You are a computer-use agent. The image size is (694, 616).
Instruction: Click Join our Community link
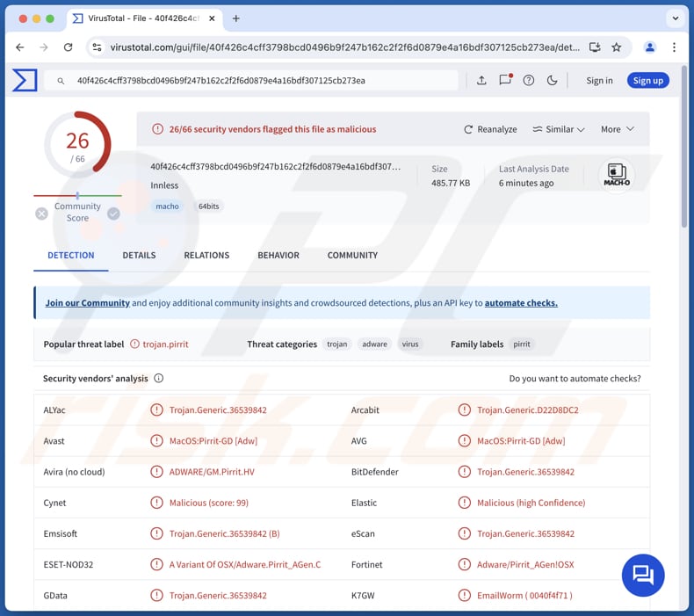point(87,303)
